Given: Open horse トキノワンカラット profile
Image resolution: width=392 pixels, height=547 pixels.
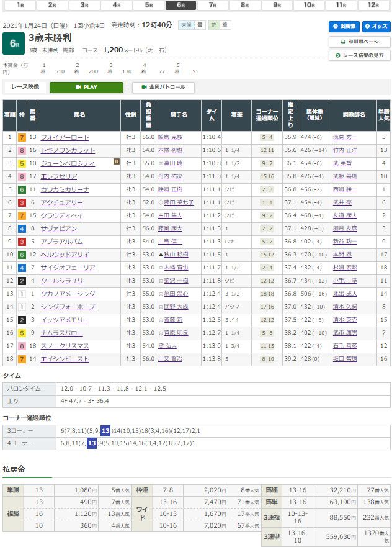Looking at the screenshot, I should pos(68,150).
